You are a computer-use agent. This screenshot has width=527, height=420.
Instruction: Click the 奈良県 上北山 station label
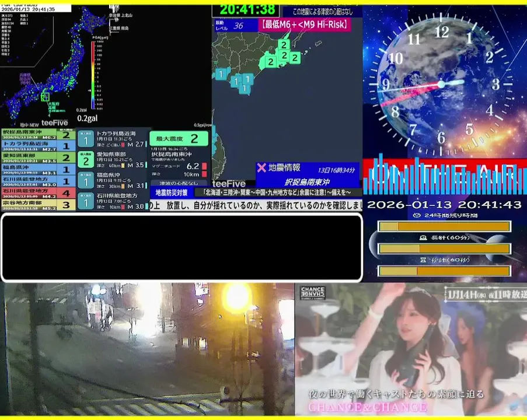(121, 15)
